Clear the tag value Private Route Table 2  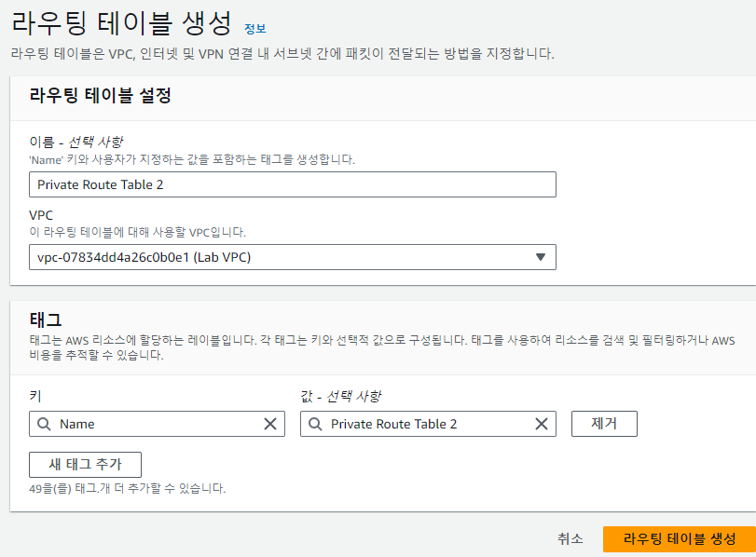pyautogui.click(x=542, y=424)
